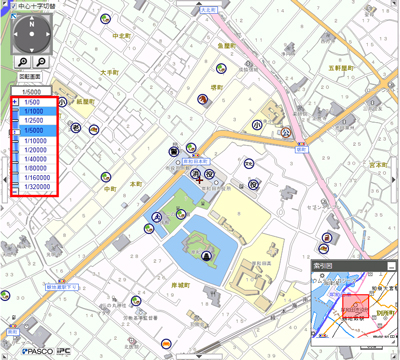Pan map north with compass up arrow
Image resolution: width=400 pixels, height=360 pixels.
(x=32, y=18)
